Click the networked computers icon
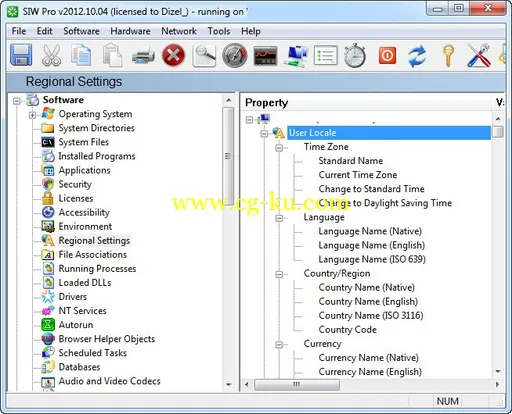The height and width of the screenshot is (414, 512). [x=295, y=56]
